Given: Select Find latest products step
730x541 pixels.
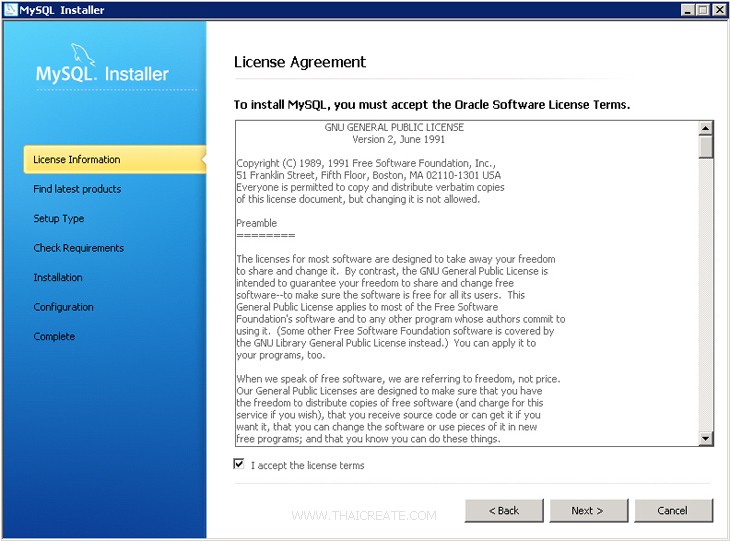Looking at the screenshot, I should click(x=77, y=189).
